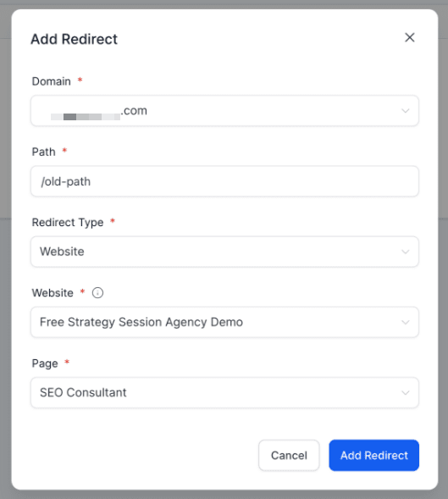This screenshot has height=499, width=448.
Task: Open the Domain dropdown showing .com
Action: point(224,111)
